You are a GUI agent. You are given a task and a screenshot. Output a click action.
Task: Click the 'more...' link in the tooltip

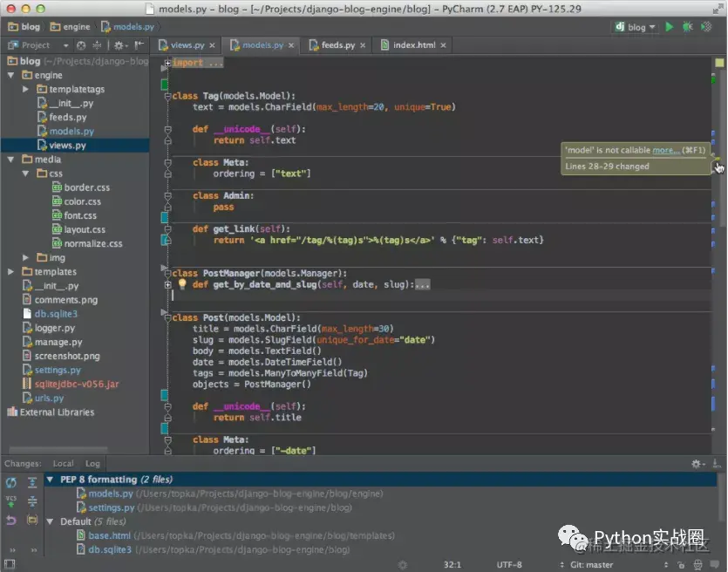(x=666, y=150)
